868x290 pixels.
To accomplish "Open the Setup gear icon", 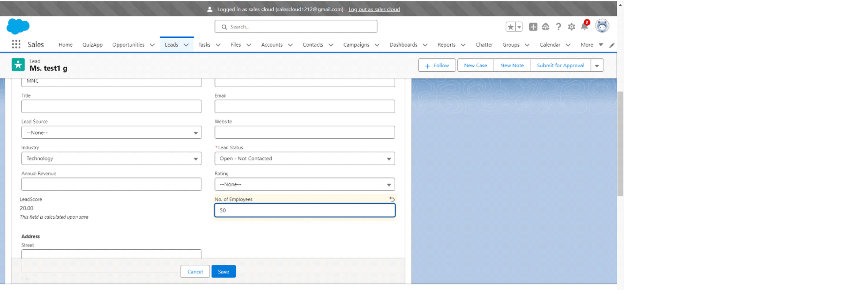I will click(x=571, y=27).
